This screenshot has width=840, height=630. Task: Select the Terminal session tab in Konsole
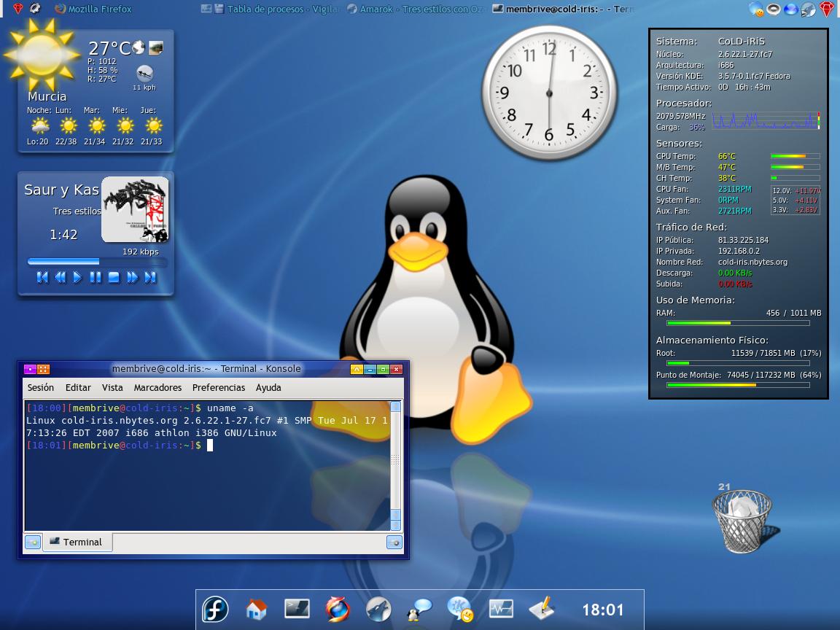coord(77,542)
